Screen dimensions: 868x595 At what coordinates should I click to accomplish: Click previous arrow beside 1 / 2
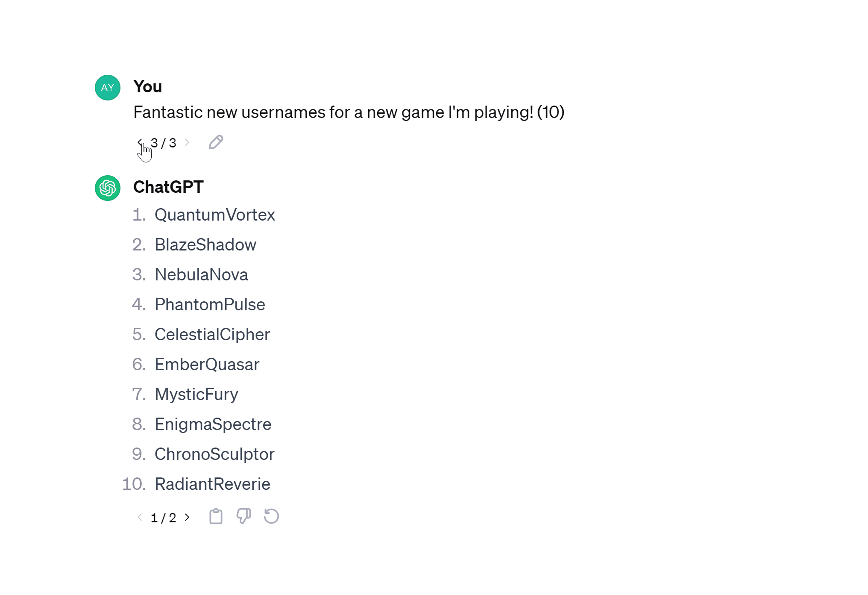click(x=140, y=517)
